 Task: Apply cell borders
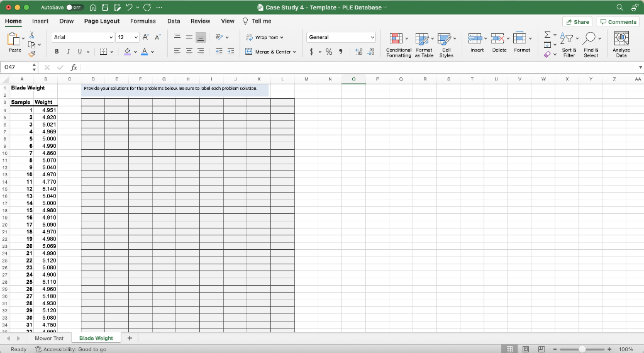(x=103, y=52)
